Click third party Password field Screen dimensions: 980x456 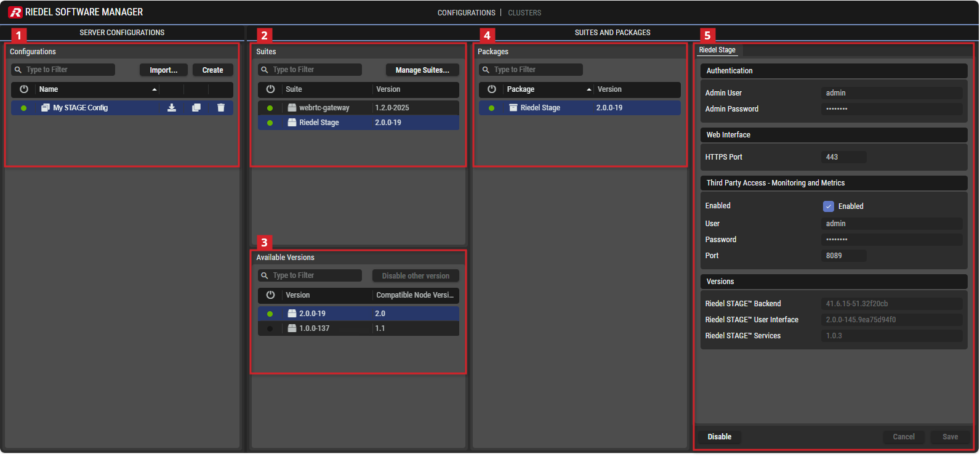click(x=892, y=240)
